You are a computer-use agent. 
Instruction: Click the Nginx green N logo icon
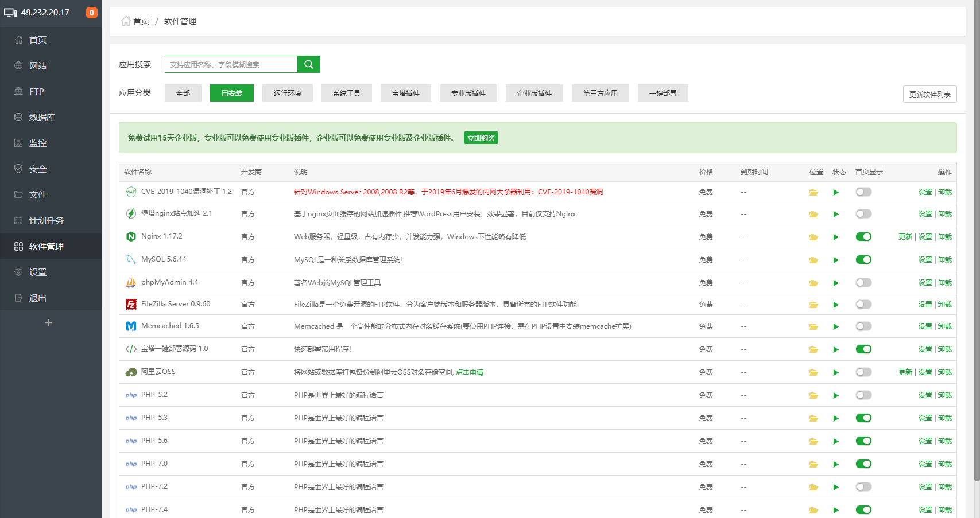click(131, 236)
